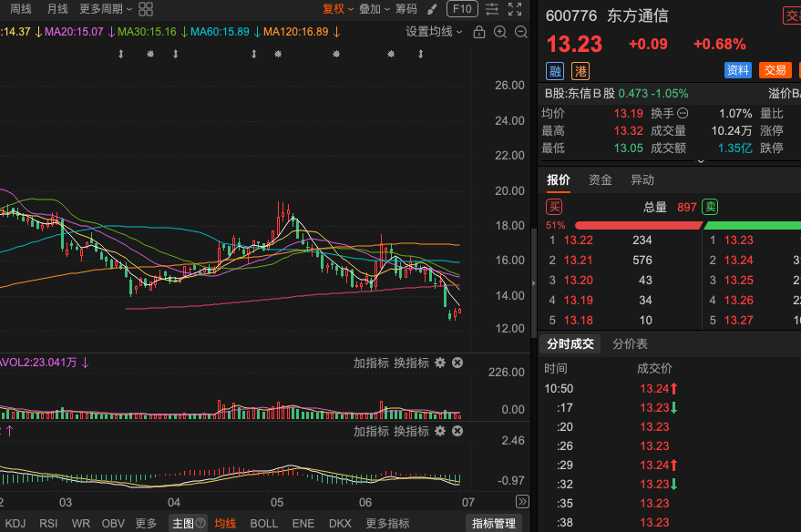Switch to the 报价 tab
Screen dimensions: 801x532
pos(559,179)
